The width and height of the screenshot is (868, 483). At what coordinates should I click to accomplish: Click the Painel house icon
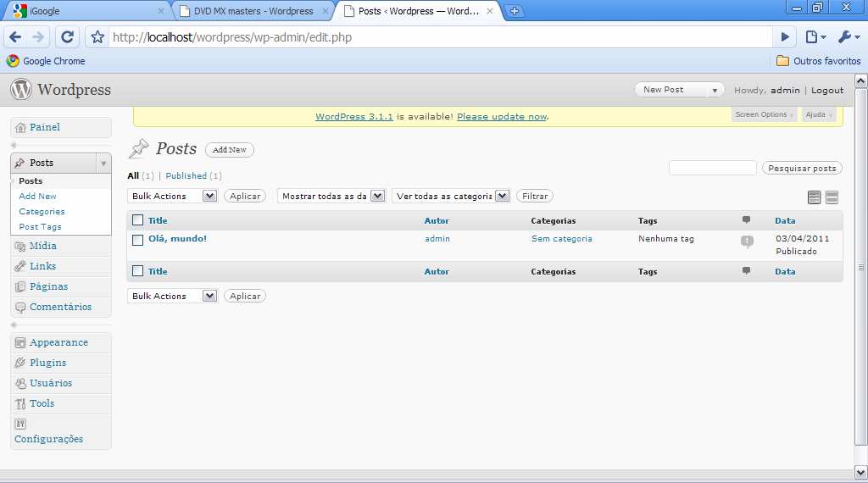click(x=20, y=128)
